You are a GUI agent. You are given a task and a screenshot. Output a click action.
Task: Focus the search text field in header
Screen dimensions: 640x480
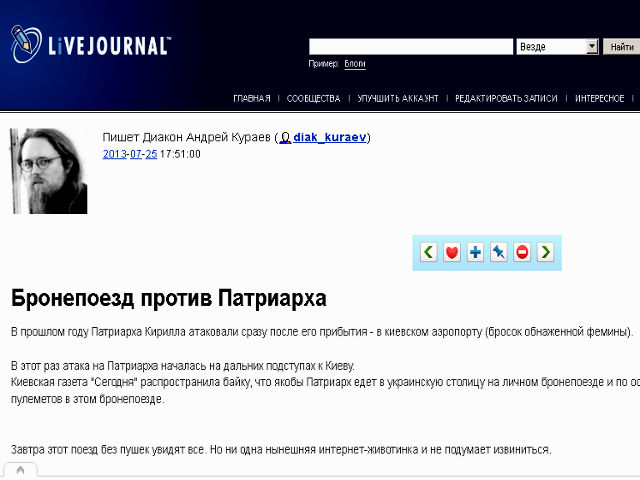411,47
